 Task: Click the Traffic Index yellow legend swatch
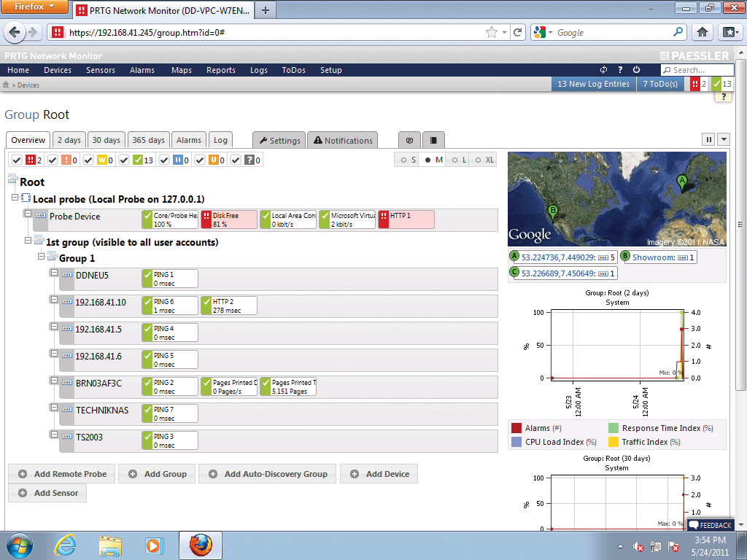[613, 442]
